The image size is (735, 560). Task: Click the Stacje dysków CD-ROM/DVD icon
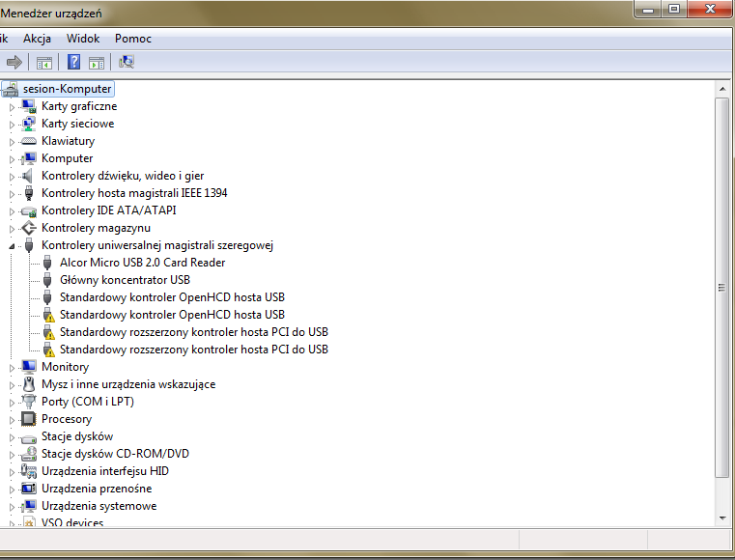click(29, 454)
